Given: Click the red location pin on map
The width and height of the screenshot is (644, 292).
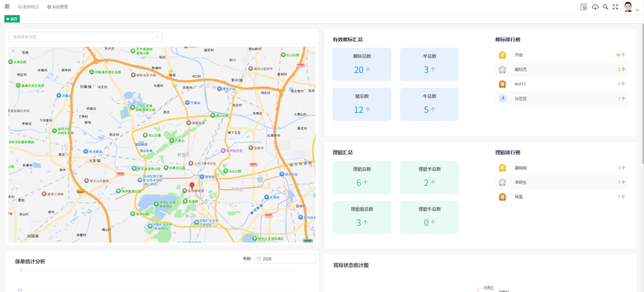Looking at the screenshot, I should coord(192,186).
